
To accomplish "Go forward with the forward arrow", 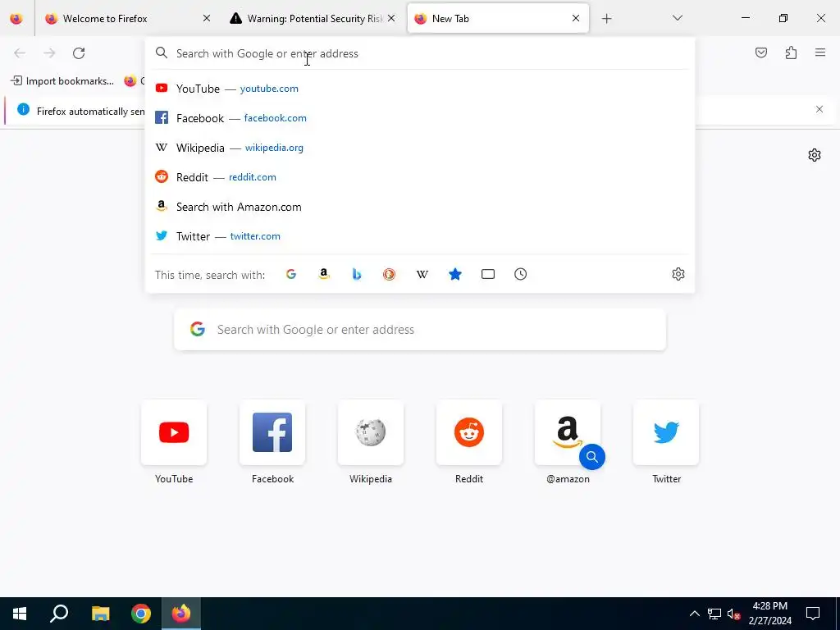I will [x=49, y=53].
